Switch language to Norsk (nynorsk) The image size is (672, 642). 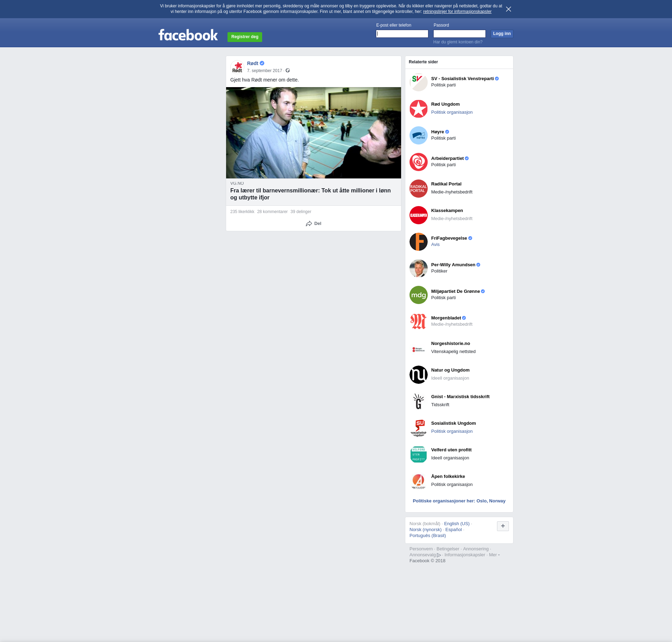coord(426,530)
